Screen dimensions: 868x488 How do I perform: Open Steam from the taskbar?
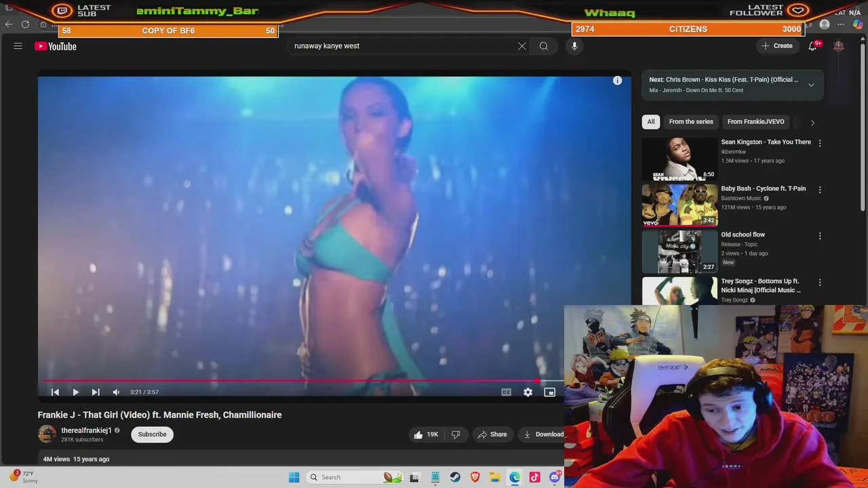[455, 477]
